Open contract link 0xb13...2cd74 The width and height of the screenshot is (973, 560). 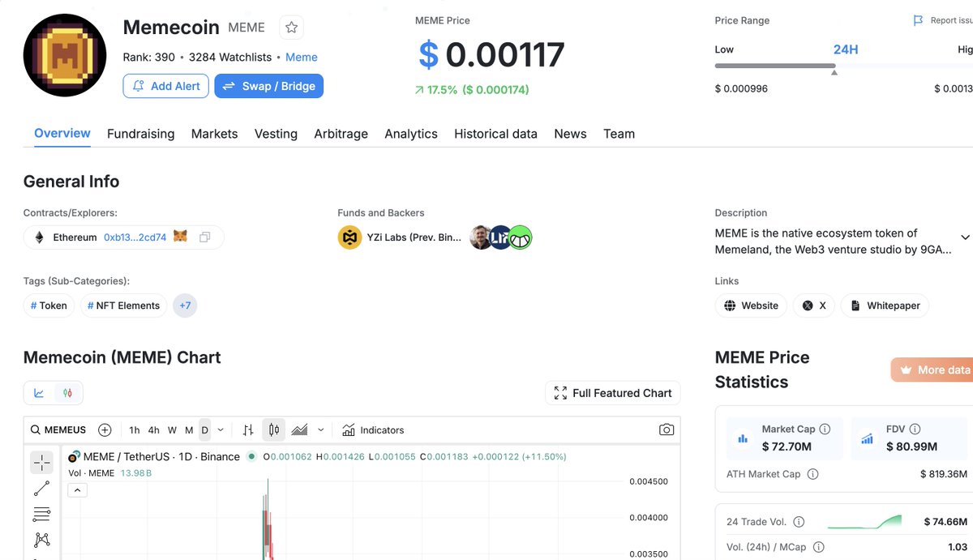coord(135,237)
